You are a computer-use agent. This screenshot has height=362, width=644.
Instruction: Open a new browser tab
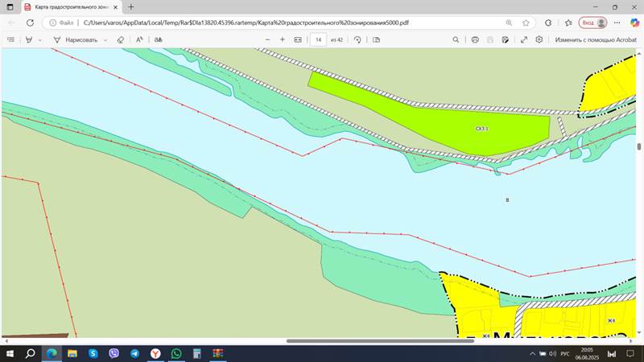(x=131, y=7)
